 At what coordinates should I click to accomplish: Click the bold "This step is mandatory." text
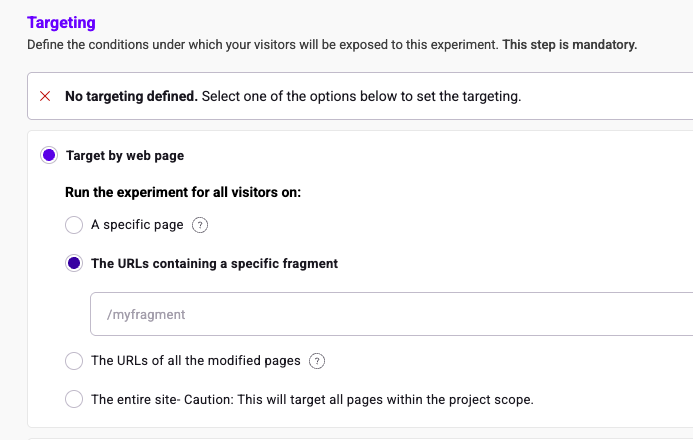tap(569, 45)
